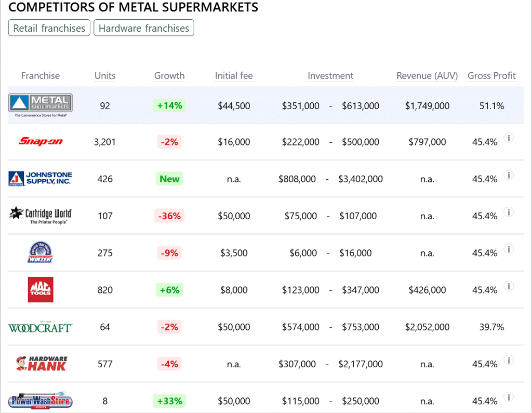This screenshot has height=413, width=532.
Task: Open the Hardware Hank logo
Action: click(x=42, y=364)
